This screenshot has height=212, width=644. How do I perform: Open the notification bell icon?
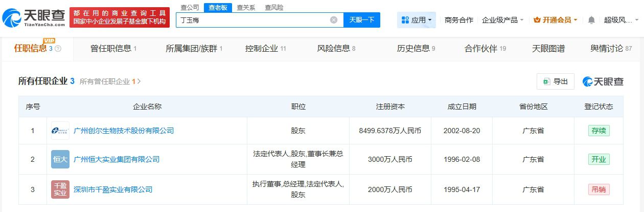(x=591, y=20)
